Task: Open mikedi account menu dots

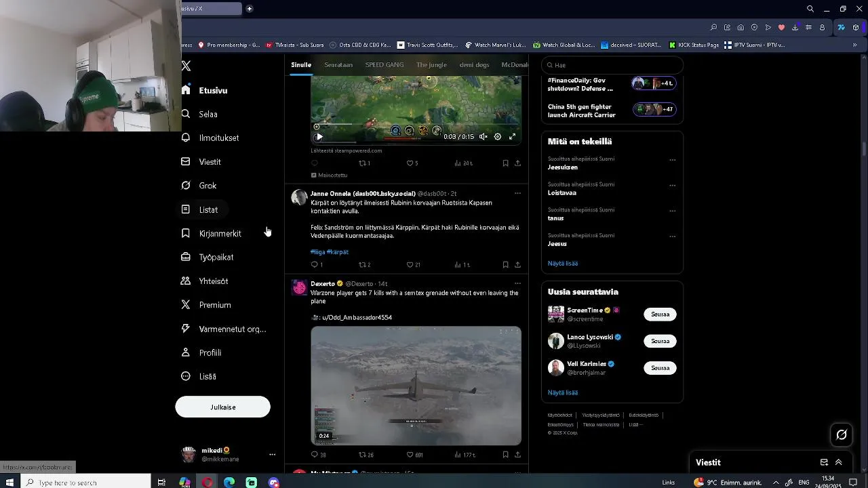Action: 272,455
